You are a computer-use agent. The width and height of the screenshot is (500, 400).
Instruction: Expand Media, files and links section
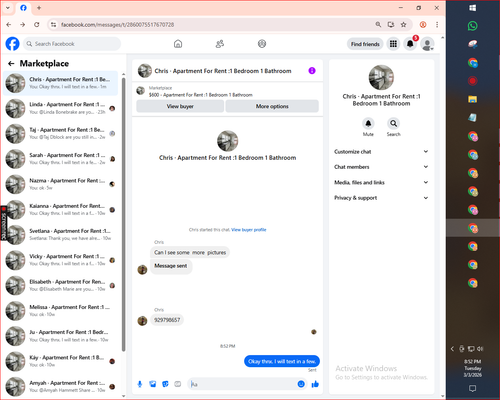click(x=381, y=182)
